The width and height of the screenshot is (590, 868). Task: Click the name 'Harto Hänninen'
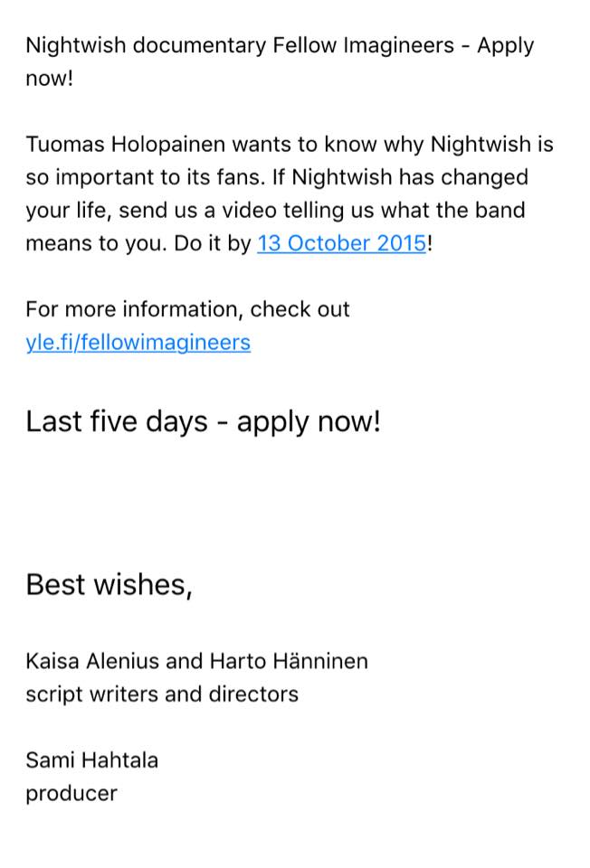point(289,662)
